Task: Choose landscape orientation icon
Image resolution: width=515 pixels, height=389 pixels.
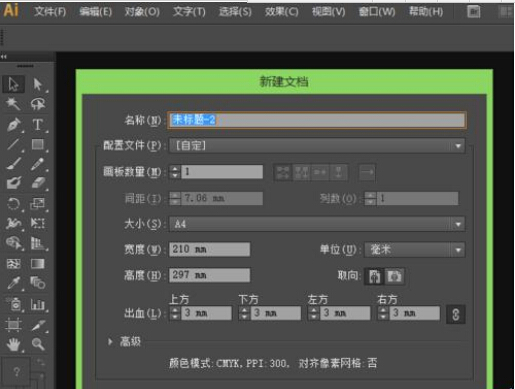Action: tap(395, 276)
